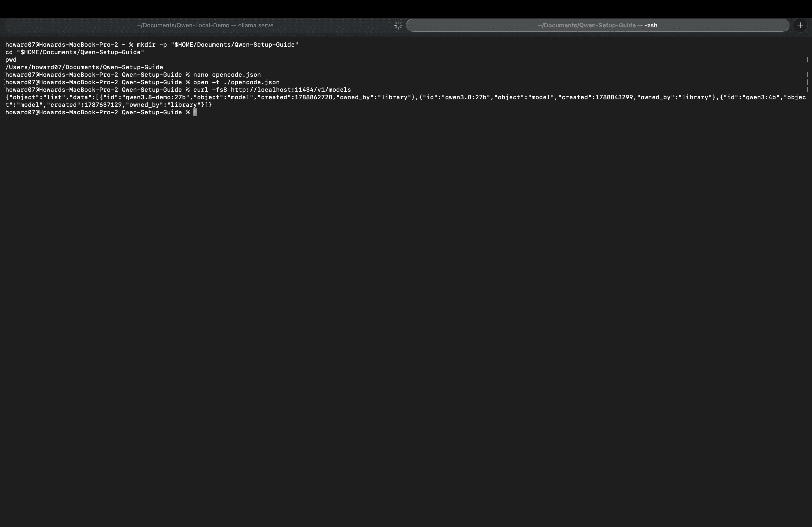Switch to the Qwen-Local-Demo ollama serve tab
The height and width of the screenshot is (527, 812).
[205, 25]
